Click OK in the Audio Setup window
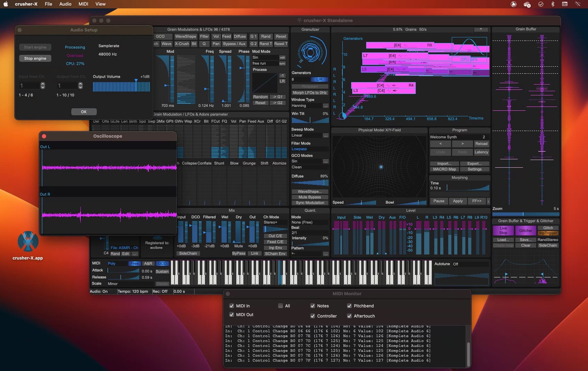Viewport: 588px width, 371px height. tap(84, 112)
